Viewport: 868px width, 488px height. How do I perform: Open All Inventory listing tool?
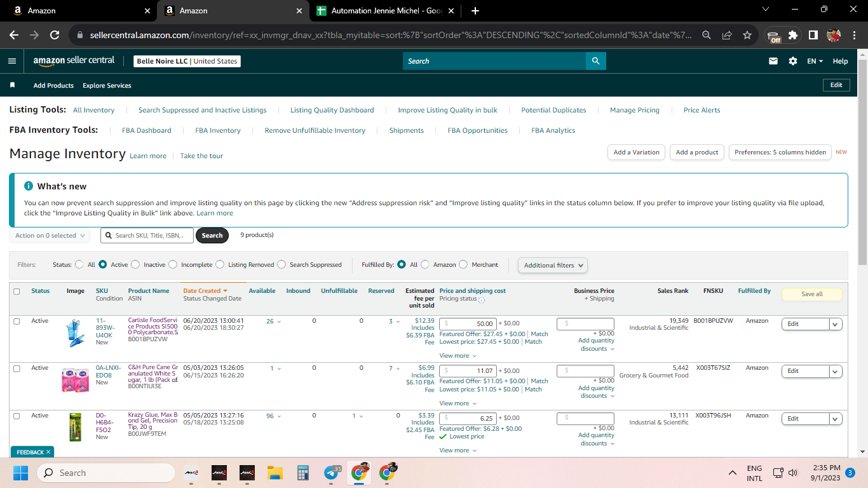94,110
